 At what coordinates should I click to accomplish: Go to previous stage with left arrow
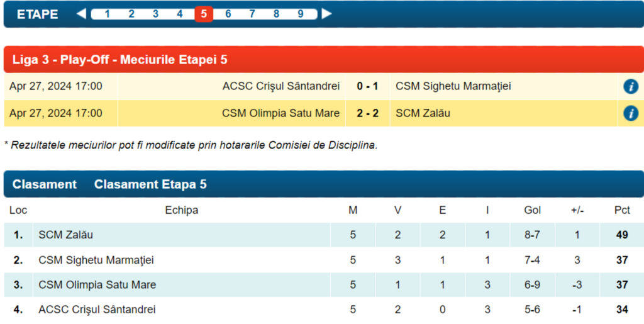(81, 14)
